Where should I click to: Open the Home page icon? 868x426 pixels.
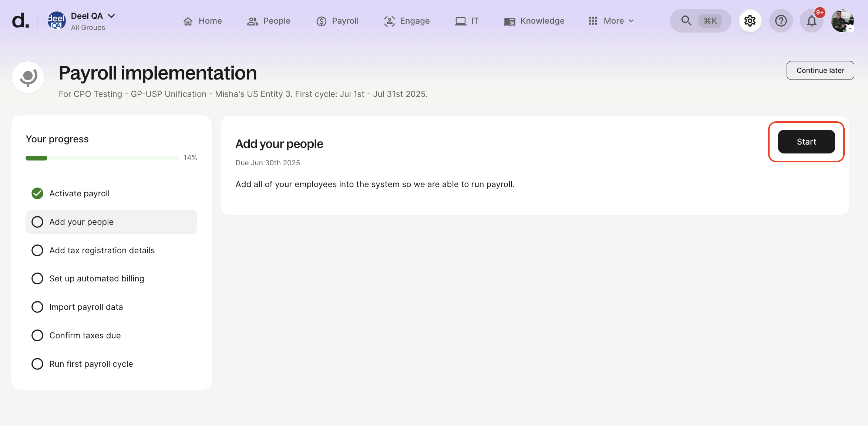pyautogui.click(x=188, y=21)
